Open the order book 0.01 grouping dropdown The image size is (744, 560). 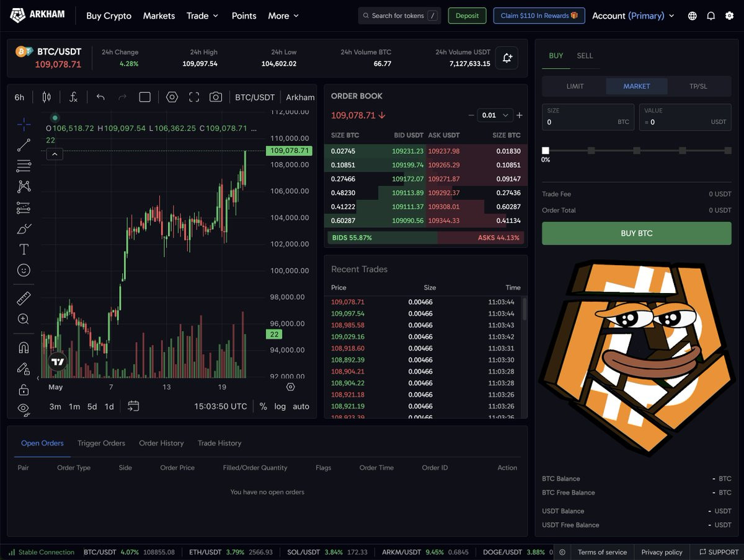click(x=496, y=115)
